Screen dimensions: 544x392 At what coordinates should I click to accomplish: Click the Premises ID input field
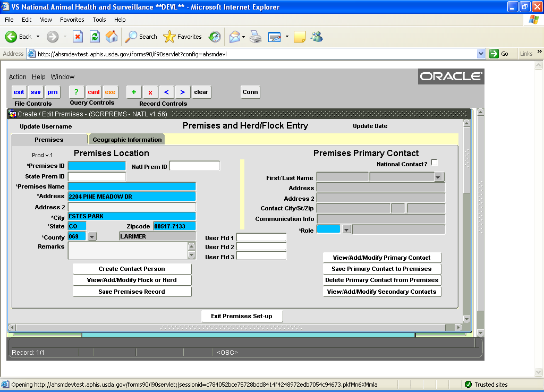click(x=97, y=166)
